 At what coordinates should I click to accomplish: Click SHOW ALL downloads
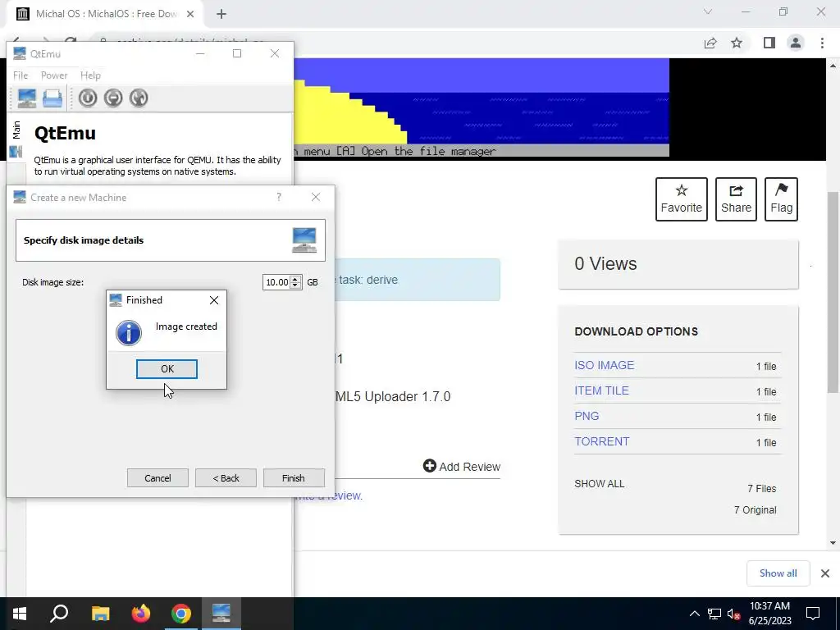(600, 484)
